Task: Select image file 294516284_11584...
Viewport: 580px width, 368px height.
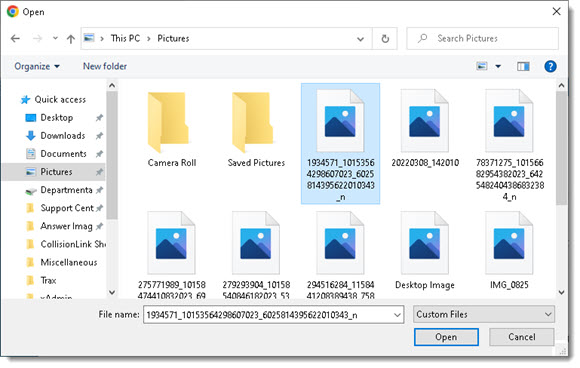Action: coord(340,255)
